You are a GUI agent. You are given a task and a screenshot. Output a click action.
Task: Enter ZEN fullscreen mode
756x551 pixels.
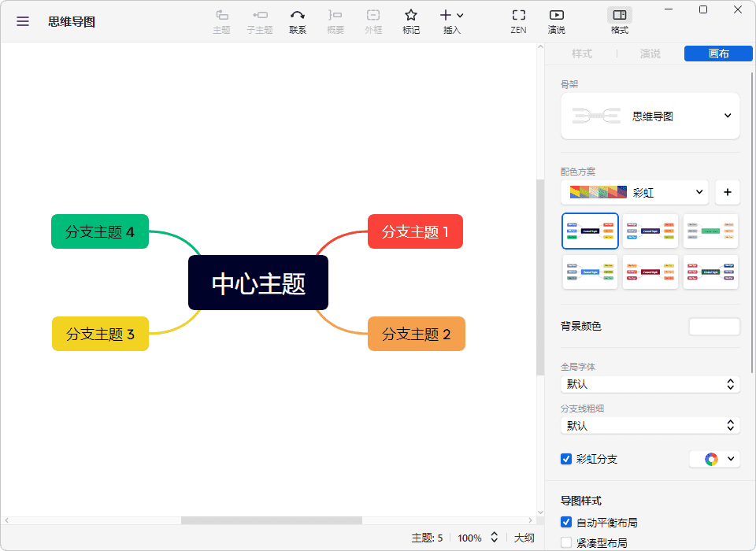coord(518,22)
